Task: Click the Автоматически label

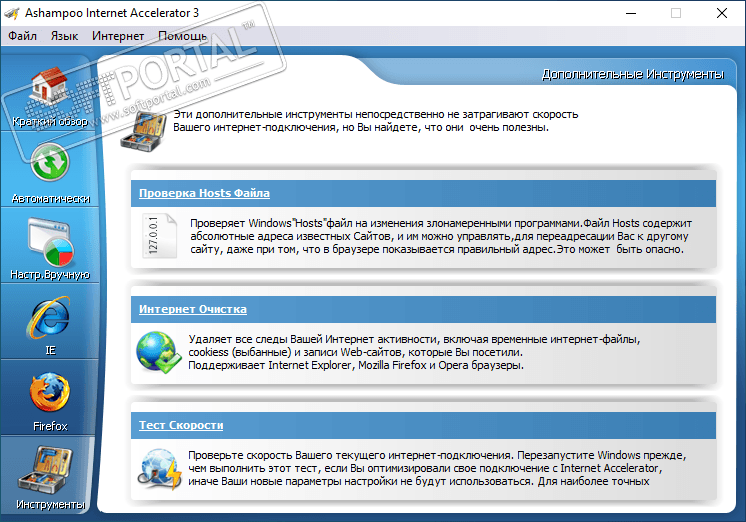Action: [x=50, y=198]
